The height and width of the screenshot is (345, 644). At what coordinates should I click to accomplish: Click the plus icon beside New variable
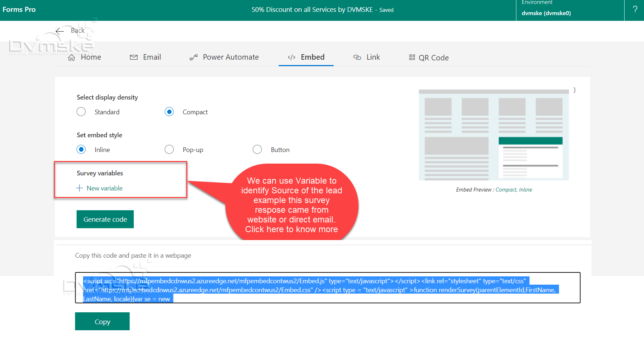point(79,188)
